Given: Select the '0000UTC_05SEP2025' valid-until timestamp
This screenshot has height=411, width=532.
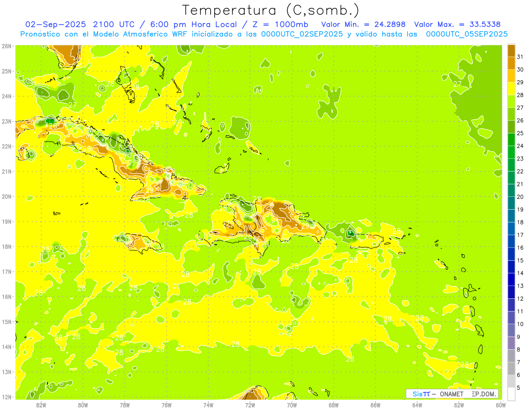Looking at the screenshot, I should coord(467,34).
